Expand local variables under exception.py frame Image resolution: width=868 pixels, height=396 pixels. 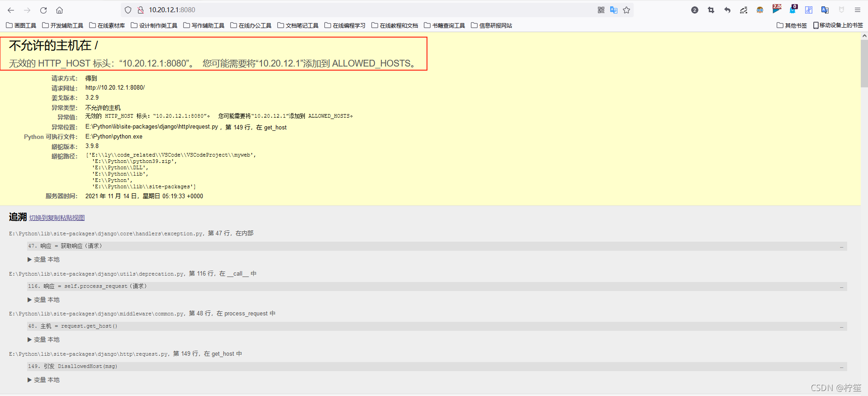(x=43, y=259)
